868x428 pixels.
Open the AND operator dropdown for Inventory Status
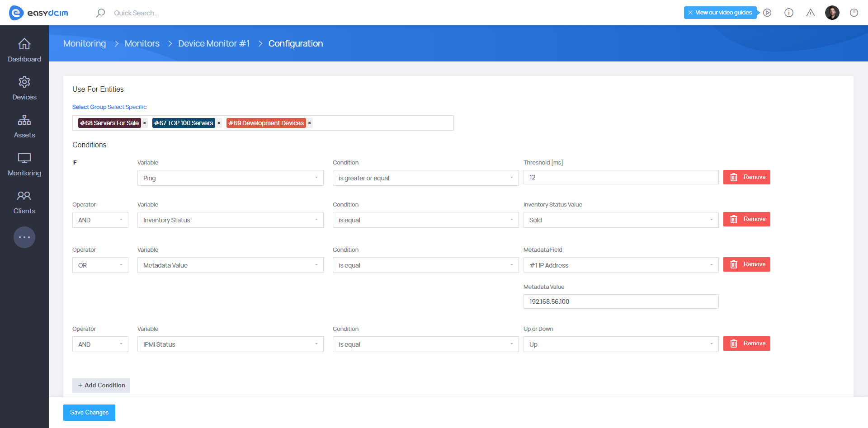[x=100, y=220]
